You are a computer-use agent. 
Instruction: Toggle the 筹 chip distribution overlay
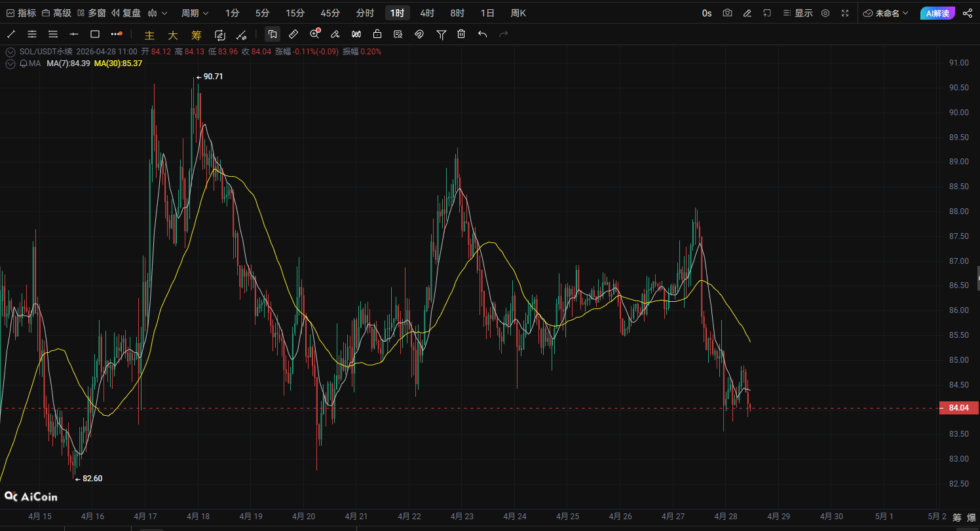tap(196, 35)
